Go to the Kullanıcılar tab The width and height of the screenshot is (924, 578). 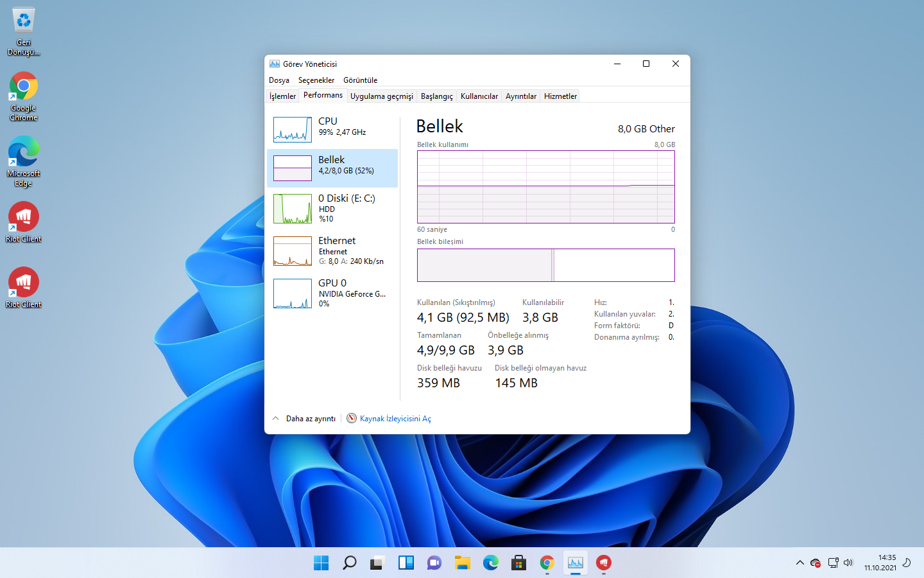[x=479, y=96]
